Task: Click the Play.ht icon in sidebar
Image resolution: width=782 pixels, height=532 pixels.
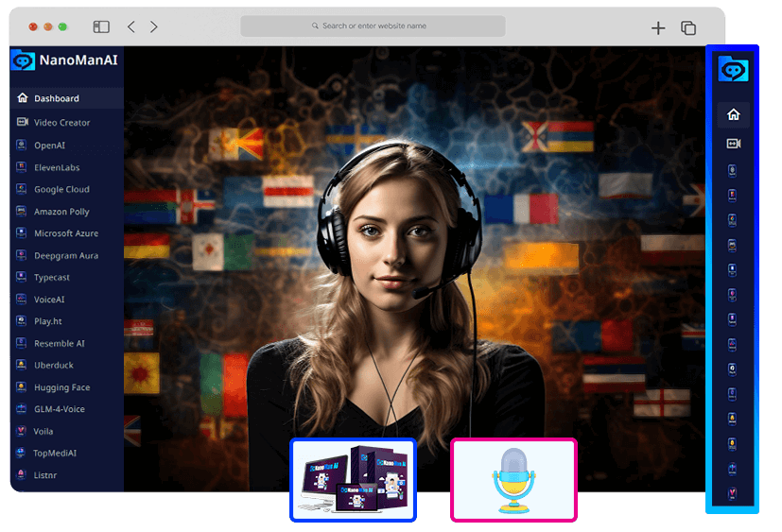Action: pos(22,321)
